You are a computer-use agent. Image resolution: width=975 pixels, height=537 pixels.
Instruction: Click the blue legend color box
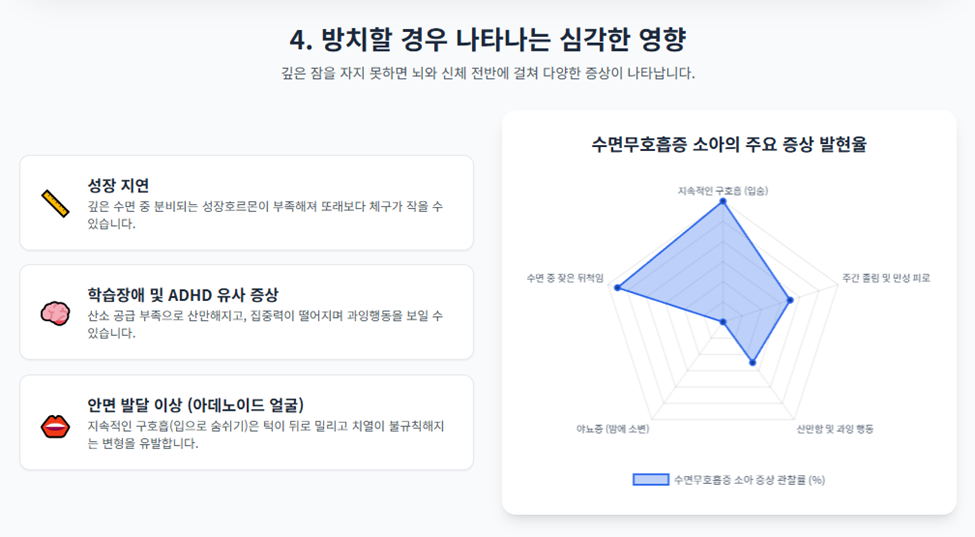point(650,480)
